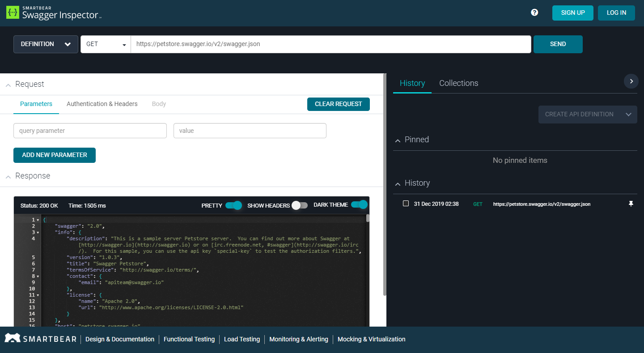The width and height of the screenshot is (644, 353).
Task: Focus the query parameter input
Action: point(90,131)
